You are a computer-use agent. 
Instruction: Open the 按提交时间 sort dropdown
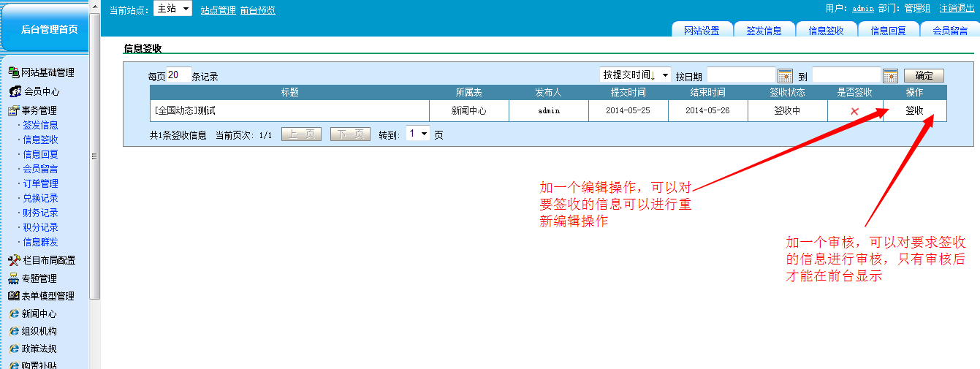[634, 75]
